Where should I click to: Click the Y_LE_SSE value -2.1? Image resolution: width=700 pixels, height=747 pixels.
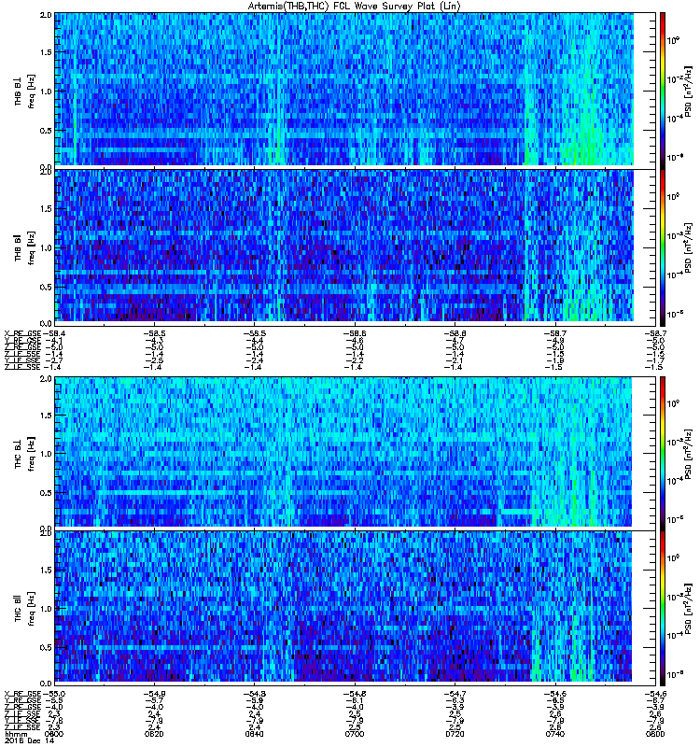pos(455,360)
